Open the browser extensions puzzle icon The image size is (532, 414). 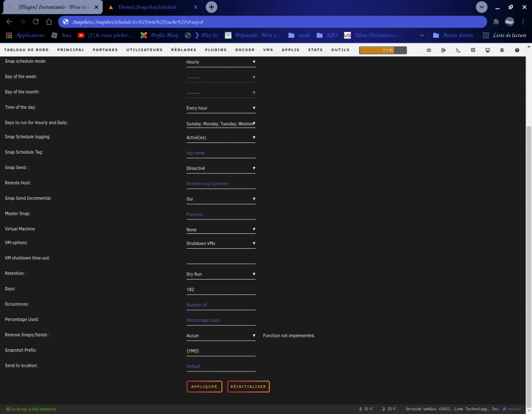[496, 22]
